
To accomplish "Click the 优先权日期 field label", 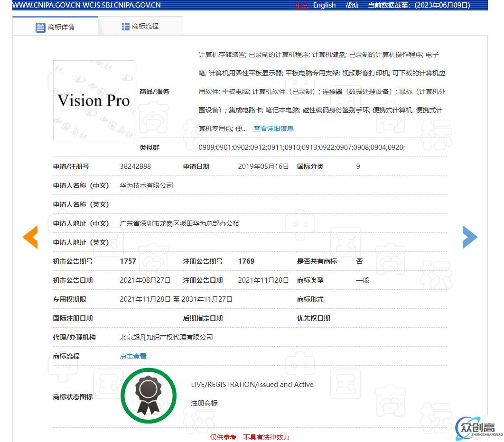I will point(314,318).
